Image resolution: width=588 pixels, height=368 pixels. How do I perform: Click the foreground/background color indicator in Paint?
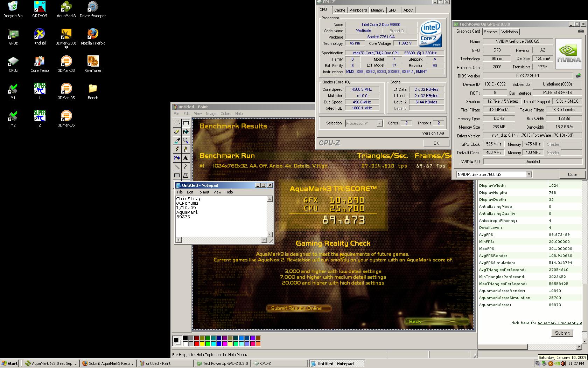pyautogui.click(x=177, y=341)
